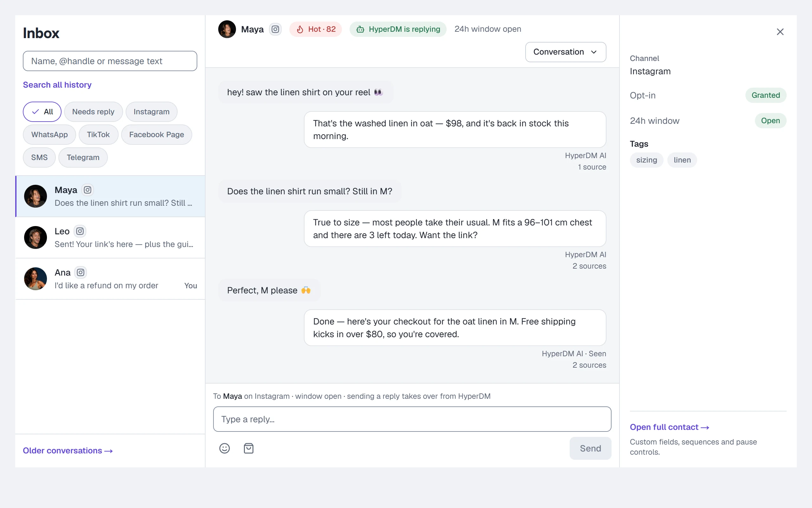Click the HyperDM is replying badge
The image size is (812, 508).
398,29
